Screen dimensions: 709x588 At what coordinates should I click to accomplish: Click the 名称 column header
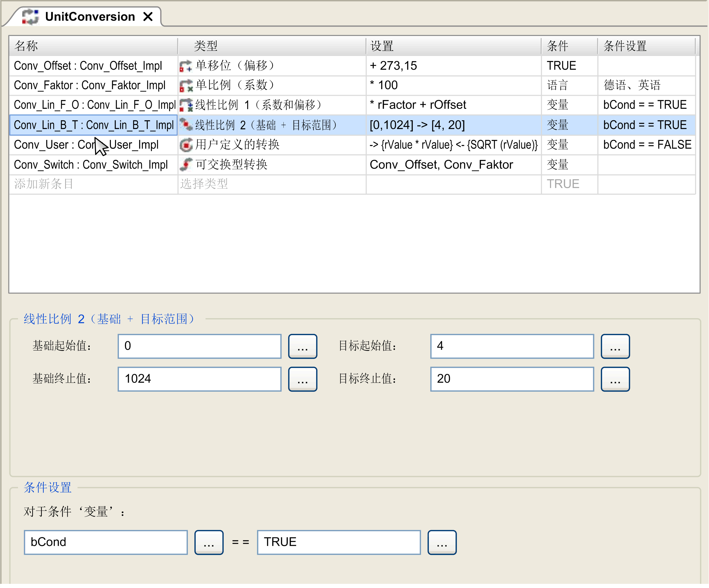[x=94, y=46]
